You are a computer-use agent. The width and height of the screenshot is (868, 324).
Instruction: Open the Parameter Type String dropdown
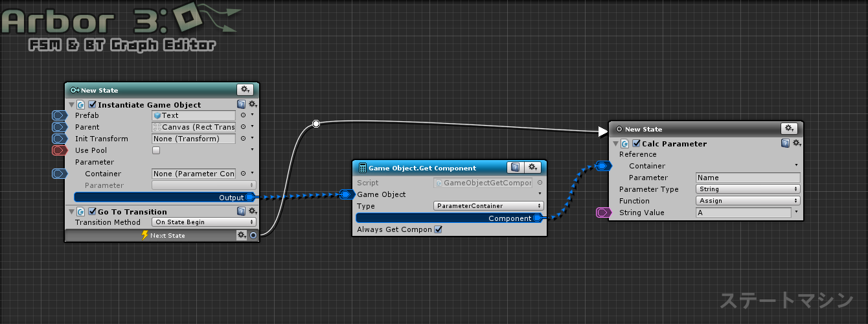pyautogui.click(x=748, y=189)
